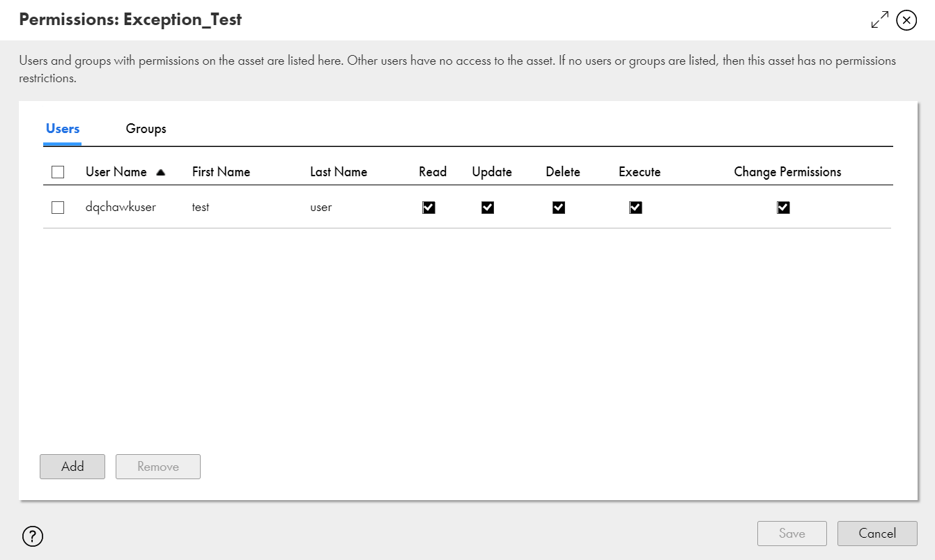
Task: Sort by the First Name column
Action: [221, 171]
